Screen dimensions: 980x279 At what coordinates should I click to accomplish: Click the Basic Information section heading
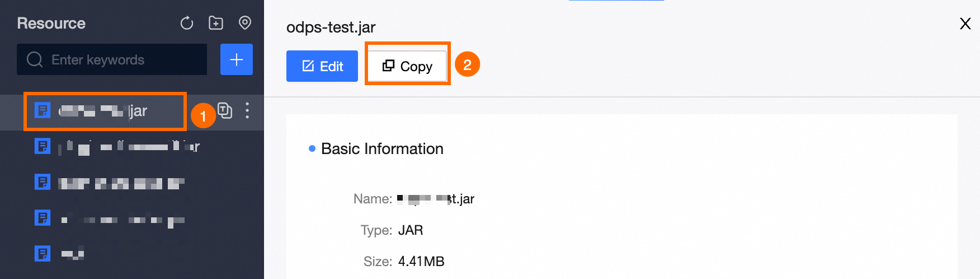(382, 148)
